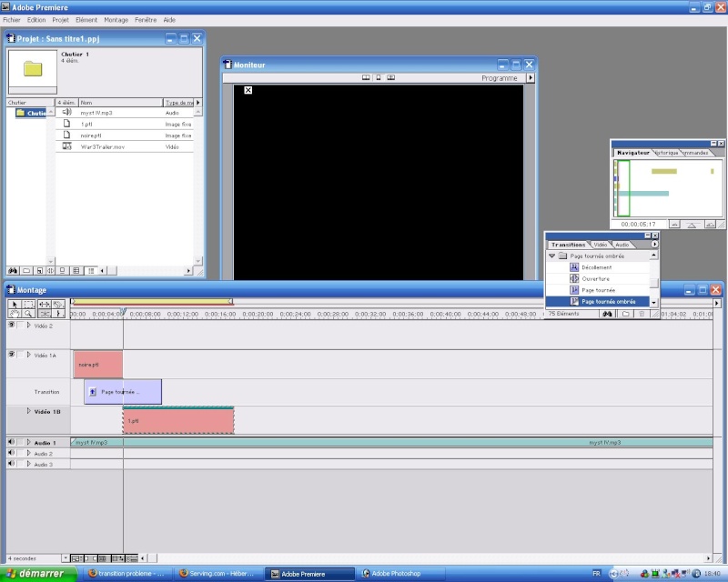Mute the Audio 1 track speaker
The width and height of the screenshot is (728, 582).
coord(12,442)
